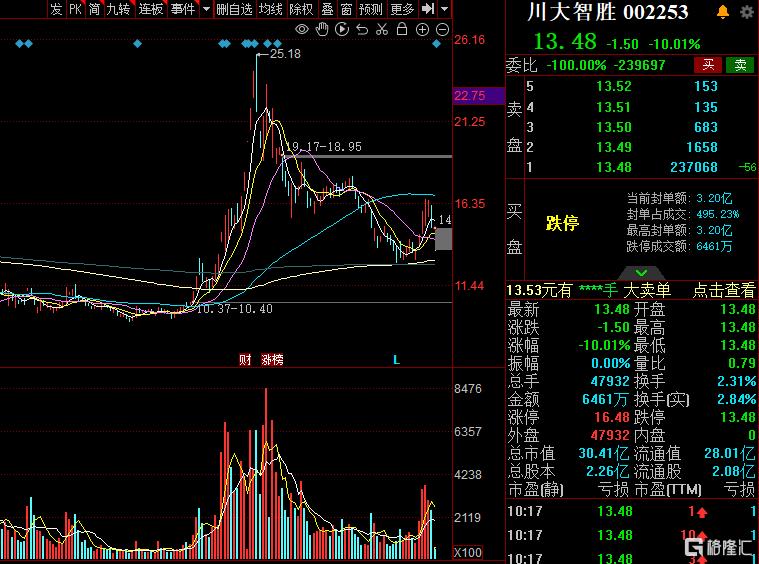The width and height of the screenshot is (759, 564).
Task: Click the 封单占成交 495.23% value
Action: pos(717,214)
